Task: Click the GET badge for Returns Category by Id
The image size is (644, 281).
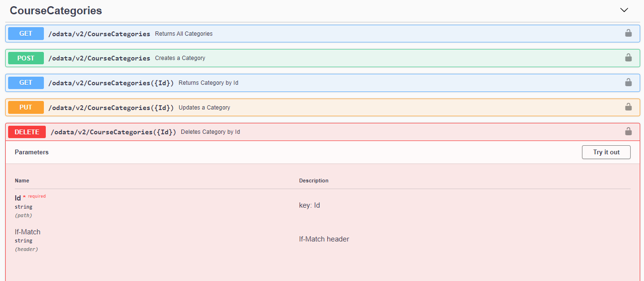Action: point(26,83)
